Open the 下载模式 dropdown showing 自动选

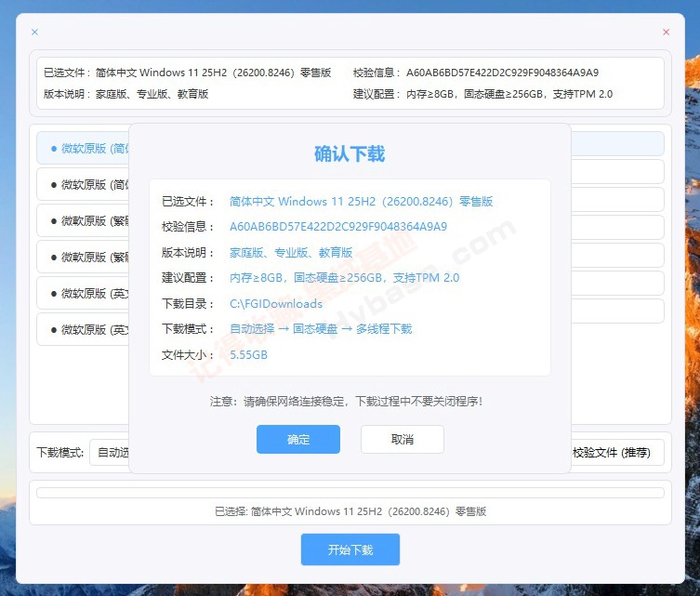pyautogui.click(x=110, y=453)
